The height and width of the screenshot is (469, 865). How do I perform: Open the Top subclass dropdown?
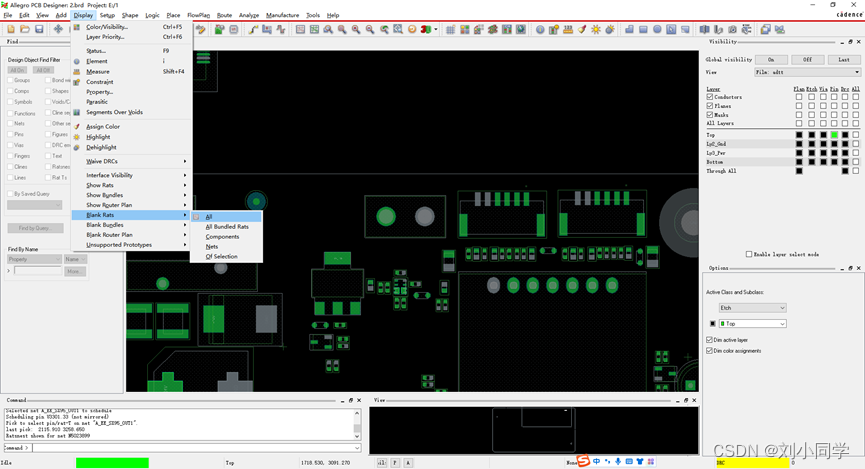[753, 324]
